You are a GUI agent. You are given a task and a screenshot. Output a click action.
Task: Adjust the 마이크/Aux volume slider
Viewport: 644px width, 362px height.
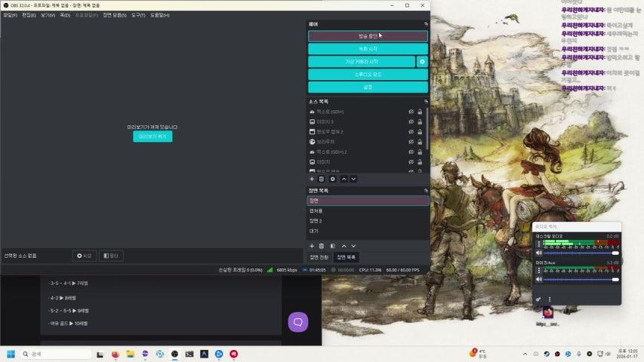(x=581, y=280)
